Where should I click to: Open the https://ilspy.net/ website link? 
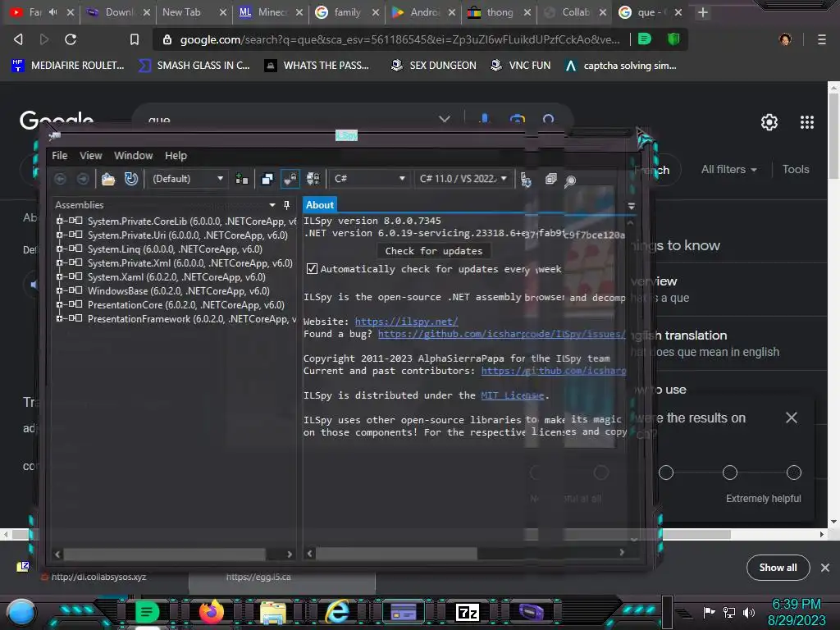tap(406, 322)
